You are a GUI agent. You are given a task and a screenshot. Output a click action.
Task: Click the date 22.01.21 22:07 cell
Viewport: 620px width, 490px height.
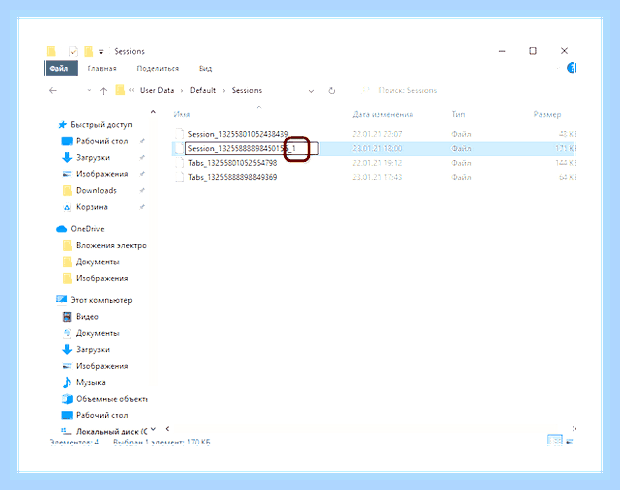point(377,134)
